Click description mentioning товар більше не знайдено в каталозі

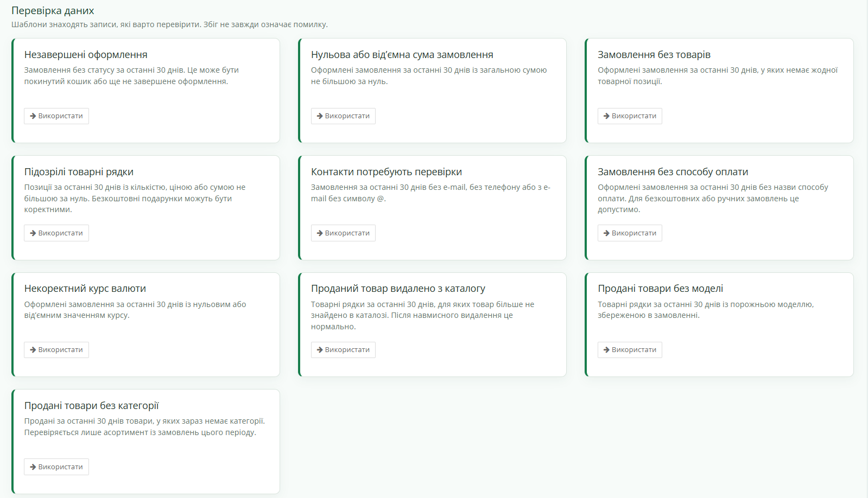pyautogui.click(x=422, y=316)
